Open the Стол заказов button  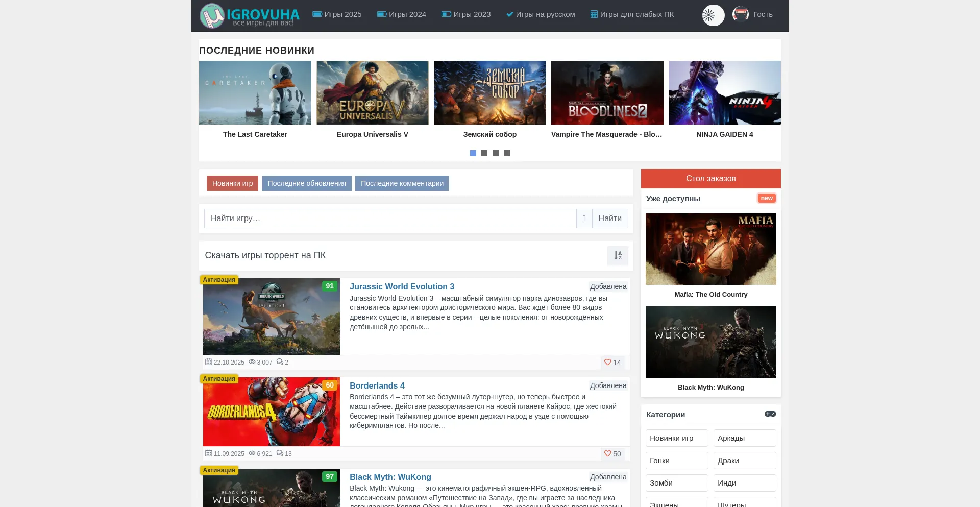[x=710, y=179]
